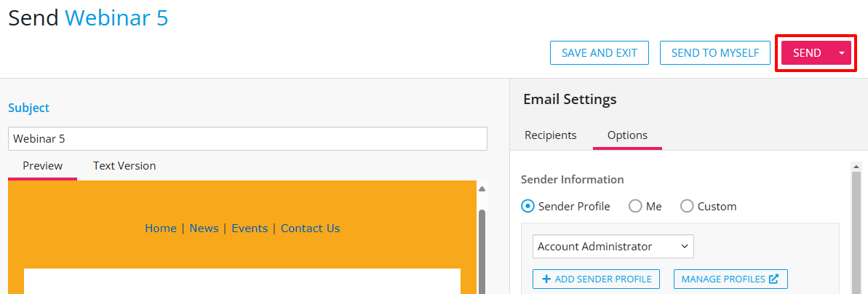Click the email preview scrollbar up arrow
Viewport: 868px width, 294px height.
(481, 188)
